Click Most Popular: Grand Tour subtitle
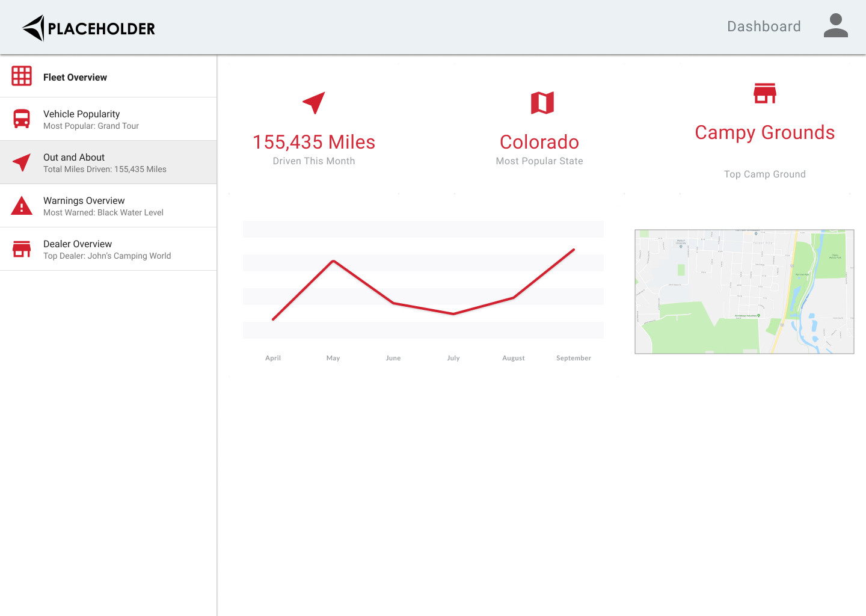This screenshot has width=866, height=616. pos(91,126)
